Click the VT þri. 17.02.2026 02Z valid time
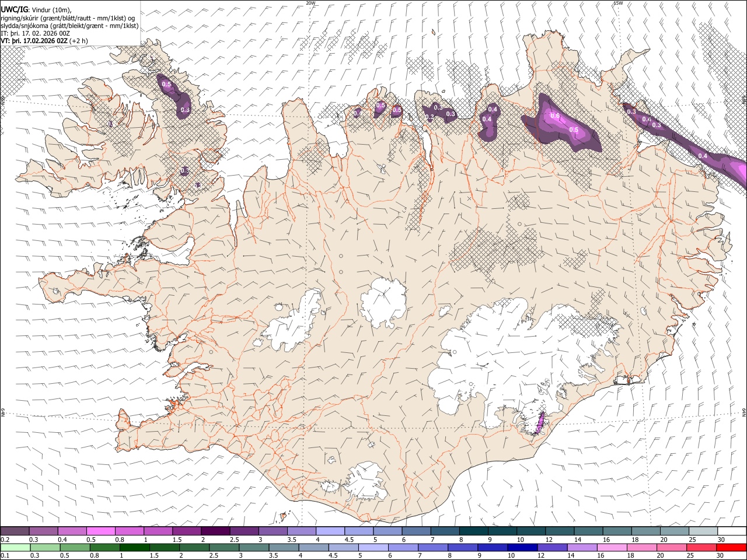 (33, 41)
